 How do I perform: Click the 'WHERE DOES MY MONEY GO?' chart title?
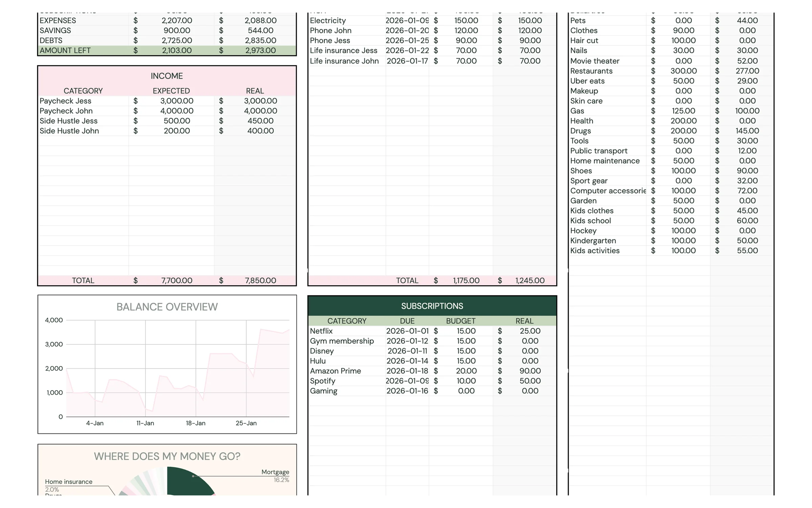pyautogui.click(x=167, y=457)
